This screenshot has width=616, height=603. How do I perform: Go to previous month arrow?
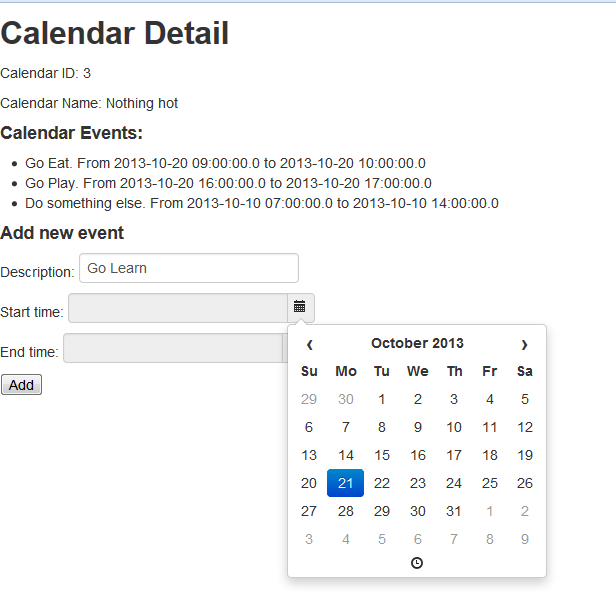coord(309,345)
